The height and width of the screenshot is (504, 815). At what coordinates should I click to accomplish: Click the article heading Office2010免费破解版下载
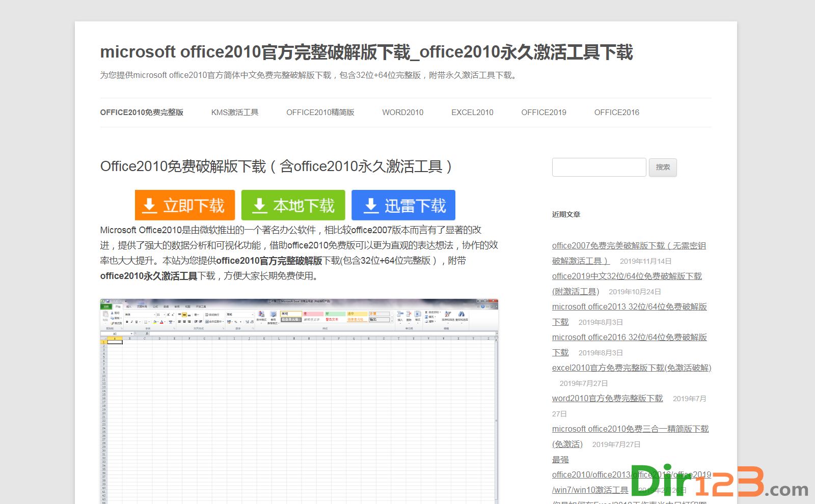tap(277, 166)
